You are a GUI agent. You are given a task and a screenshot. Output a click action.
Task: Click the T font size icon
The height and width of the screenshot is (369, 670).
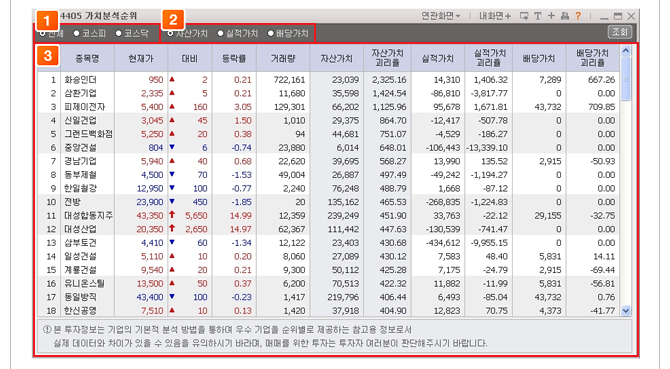point(538,16)
